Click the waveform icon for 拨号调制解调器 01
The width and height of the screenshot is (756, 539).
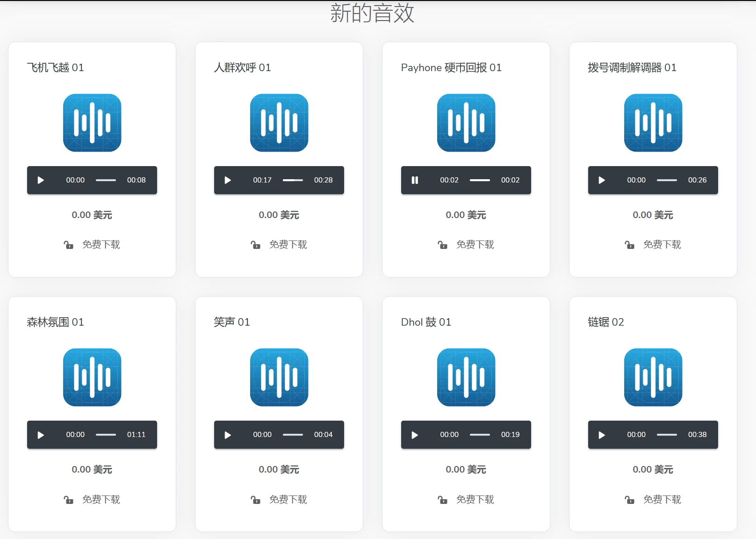[x=653, y=123]
